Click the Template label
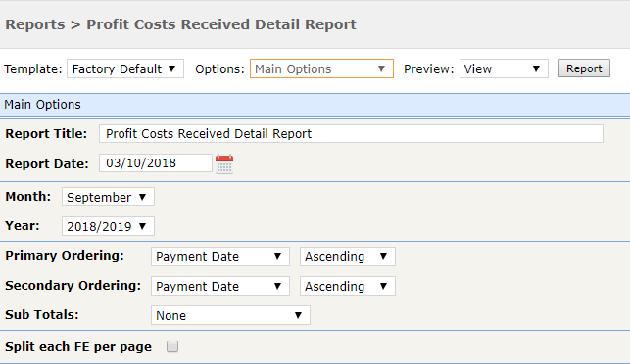This screenshot has width=630, height=364. [x=33, y=69]
